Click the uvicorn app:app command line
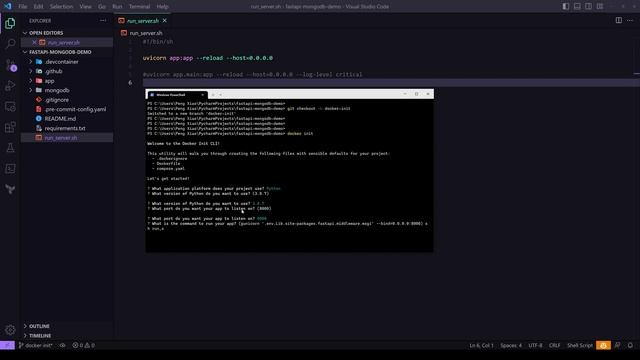This screenshot has height=360, width=640. click(208, 58)
